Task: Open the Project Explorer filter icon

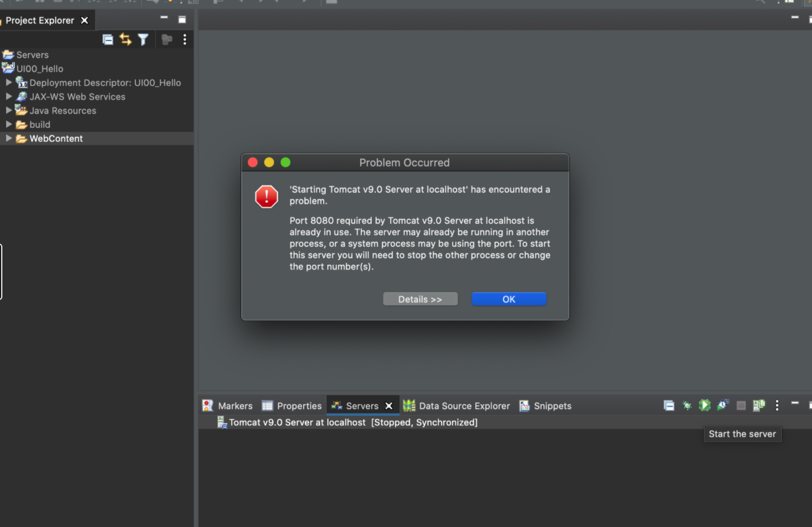Action: [143, 40]
